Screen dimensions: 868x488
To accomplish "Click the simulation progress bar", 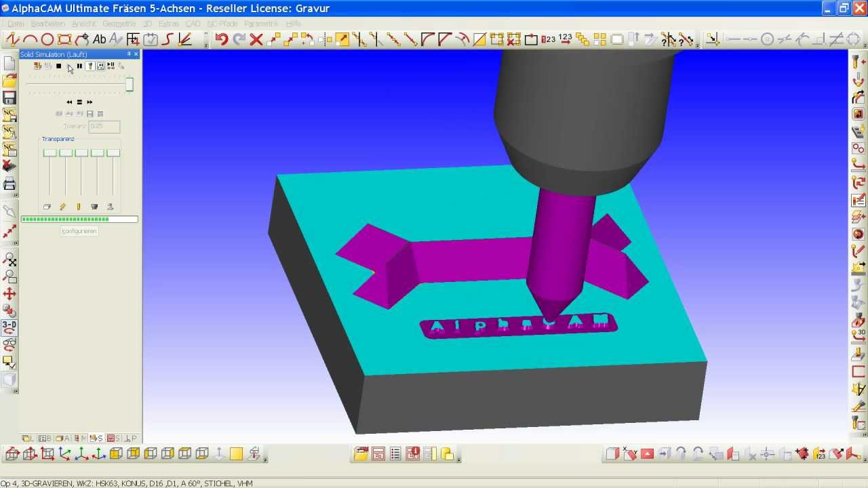I will pyautogui.click(x=79, y=219).
